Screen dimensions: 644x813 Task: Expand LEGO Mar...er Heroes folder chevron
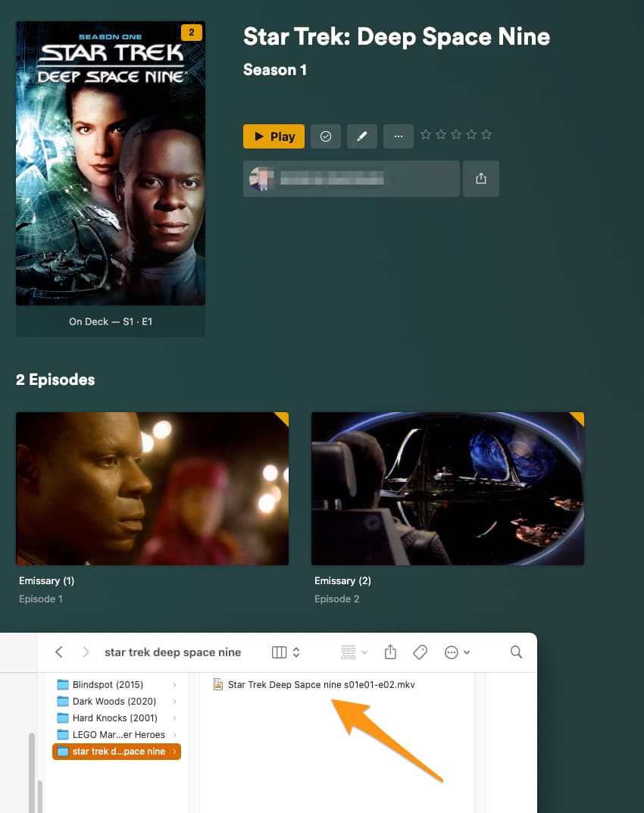[x=174, y=735]
